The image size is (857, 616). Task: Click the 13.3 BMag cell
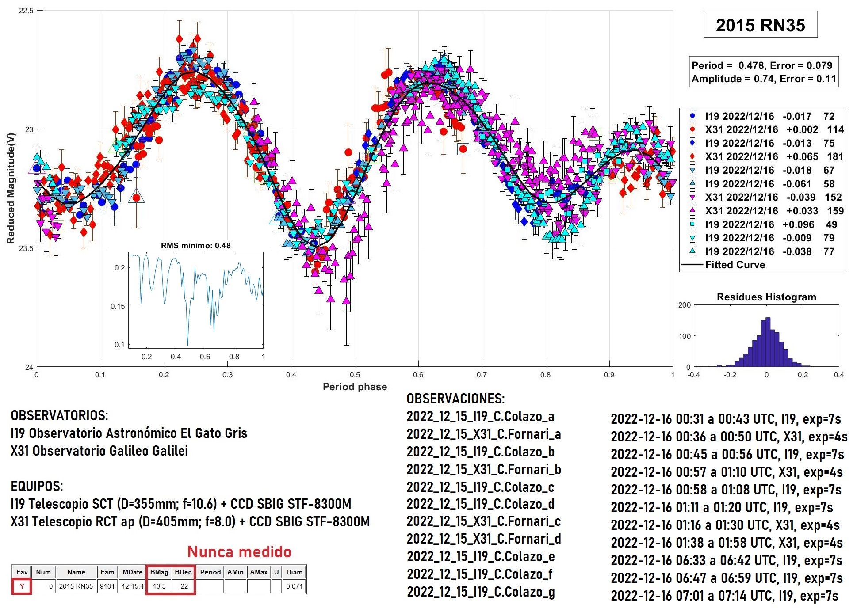click(159, 586)
